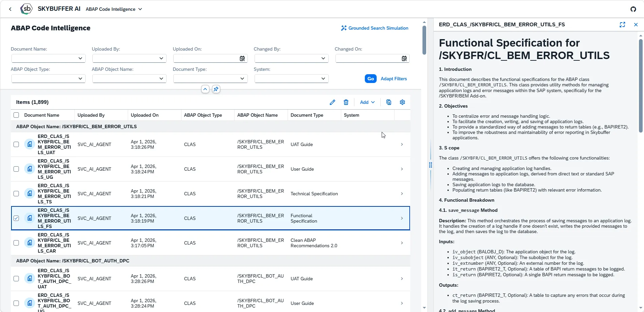Tick the select-all checkbox in table header
Screen dimensions: 644x312
(16, 115)
